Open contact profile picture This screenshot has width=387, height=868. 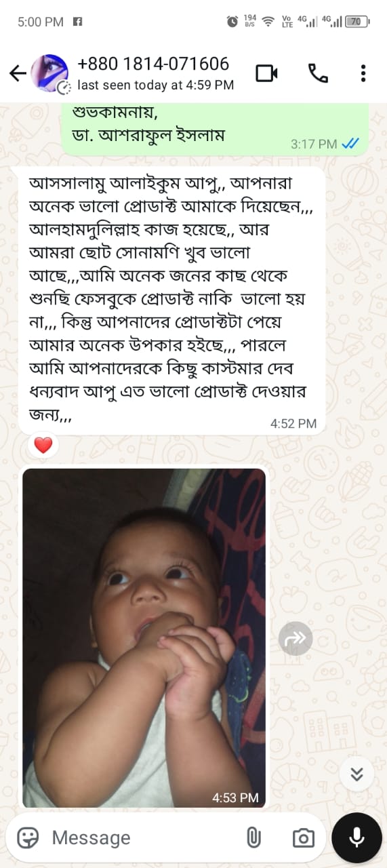click(50, 73)
